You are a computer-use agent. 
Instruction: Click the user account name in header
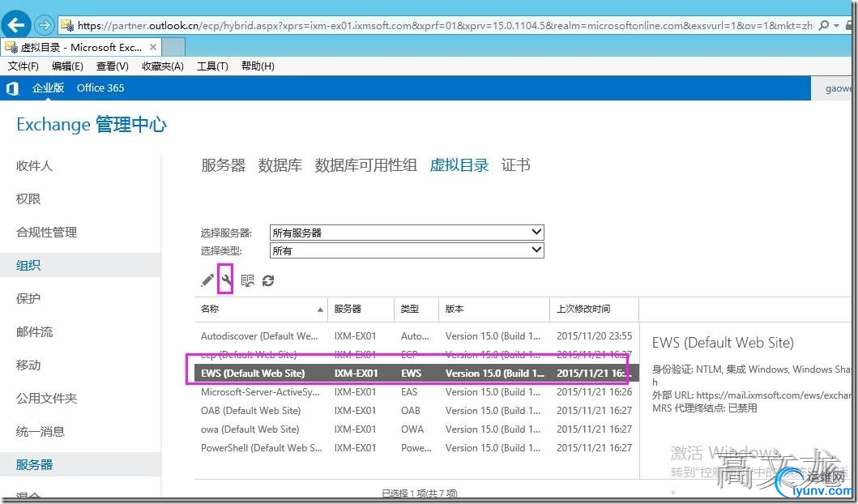(x=839, y=88)
